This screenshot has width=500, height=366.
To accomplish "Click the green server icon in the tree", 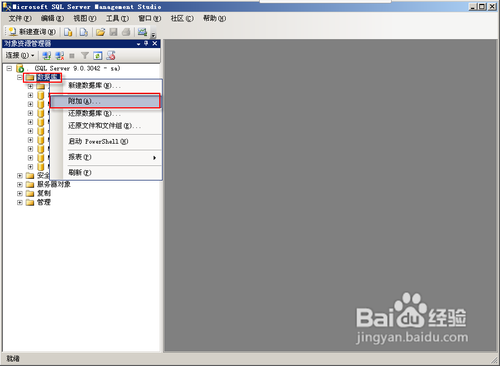I will pyautogui.click(x=20, y=68).
